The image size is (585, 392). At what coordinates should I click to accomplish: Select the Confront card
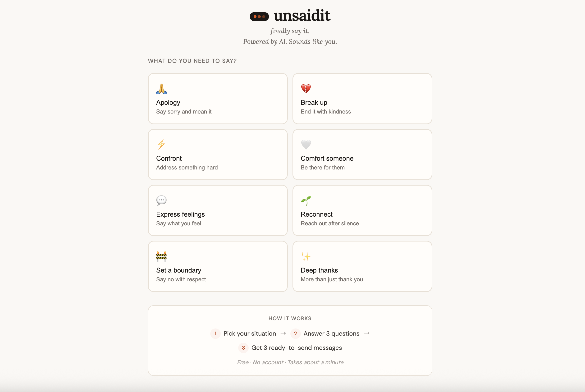pos(218,155)
